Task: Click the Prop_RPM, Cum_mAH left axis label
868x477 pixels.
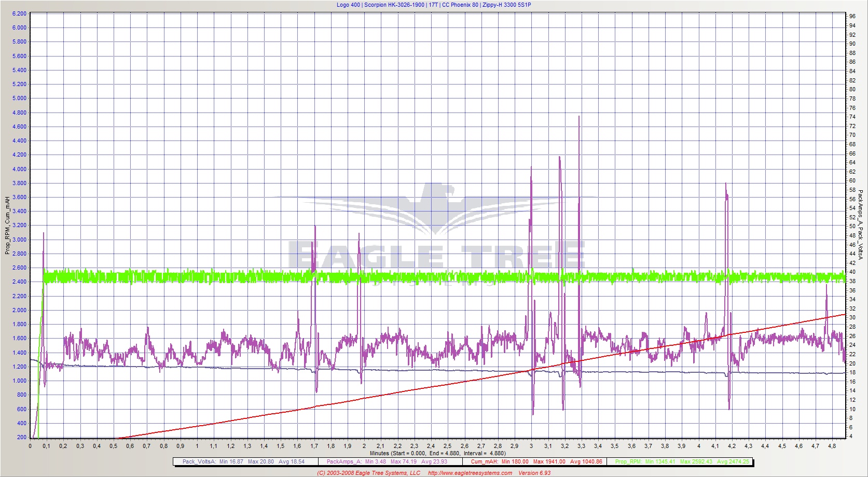Action: click(x=7, y=225)
